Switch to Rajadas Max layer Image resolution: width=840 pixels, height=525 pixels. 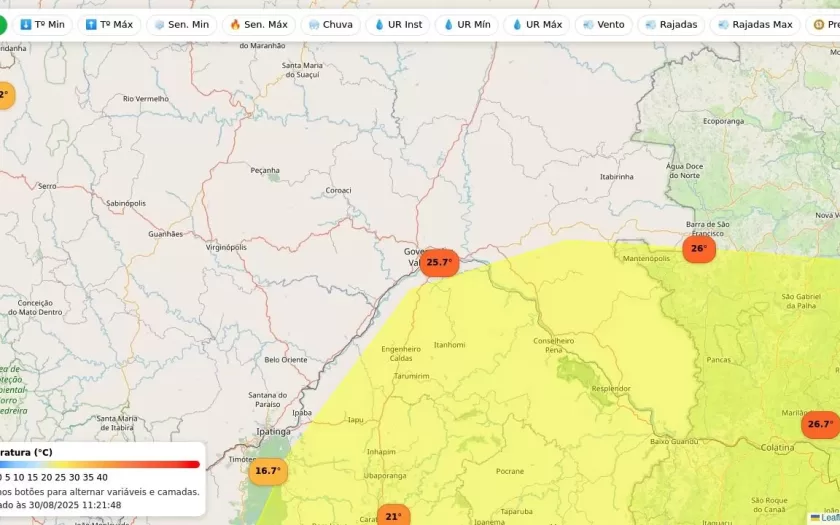tap(754, 24)
